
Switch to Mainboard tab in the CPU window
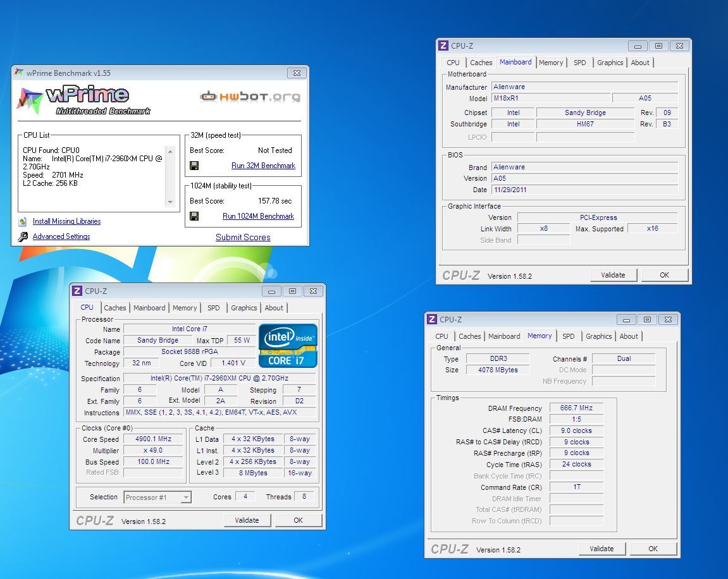tap(149, 308)
